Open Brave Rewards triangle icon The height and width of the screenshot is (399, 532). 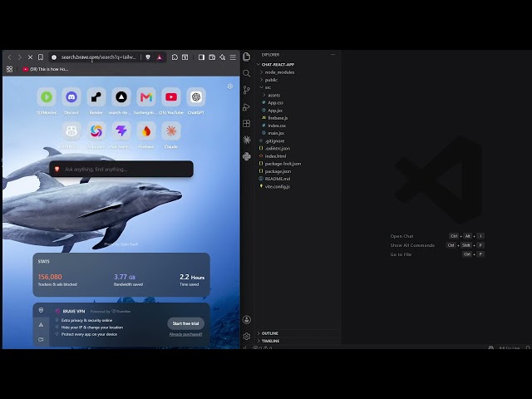coord(160,57)
